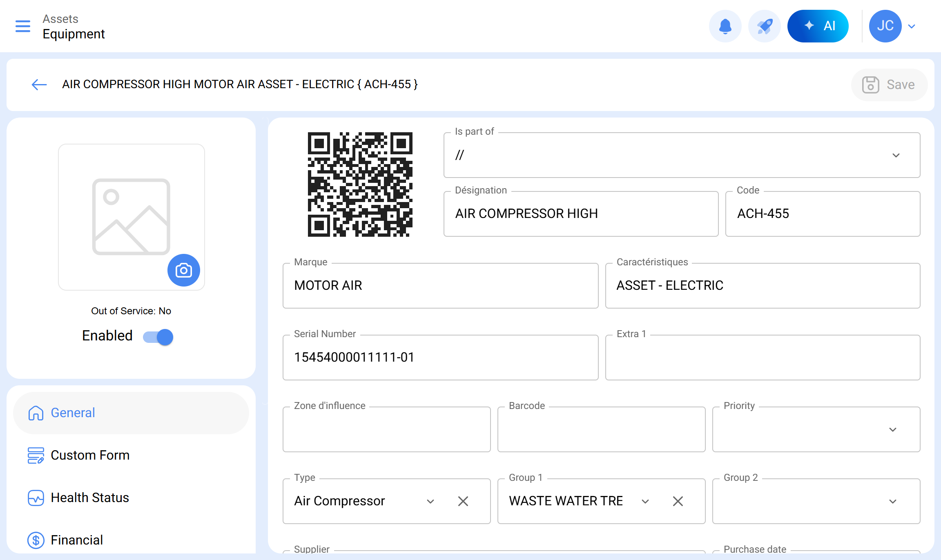This screenshot has height=560, width=941.
Task: Clear the Air Compressor type selection
Action: point(463,501)
